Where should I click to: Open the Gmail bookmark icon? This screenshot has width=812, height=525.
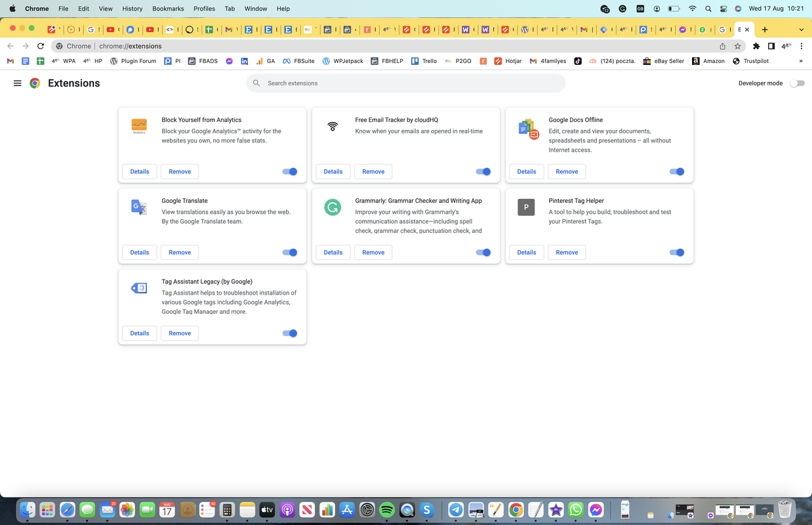click(10, 61)
